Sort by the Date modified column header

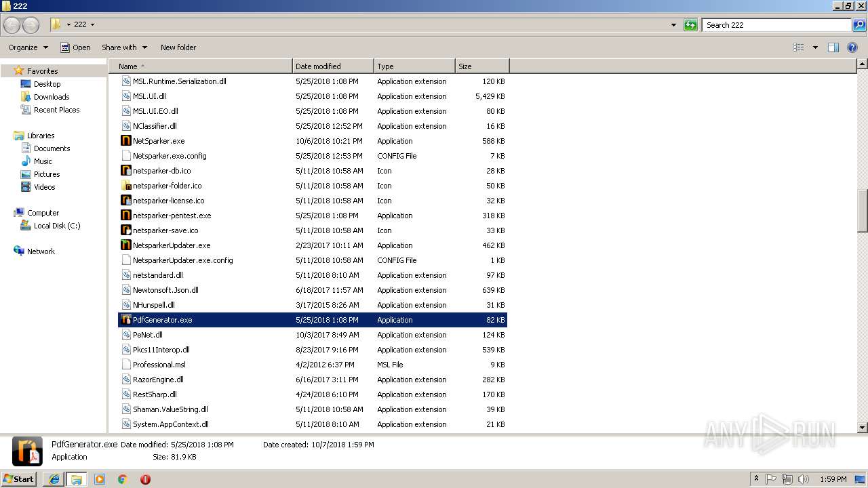(333, 66)
